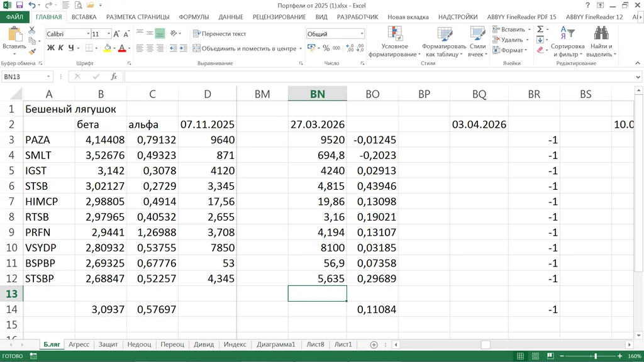Open the fill color dropdown arrow

114,48
